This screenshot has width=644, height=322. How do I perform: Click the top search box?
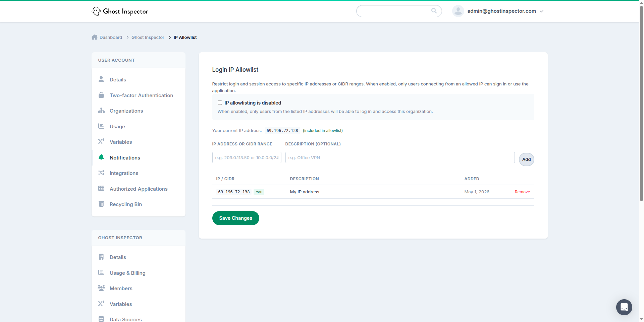point(399,11)
